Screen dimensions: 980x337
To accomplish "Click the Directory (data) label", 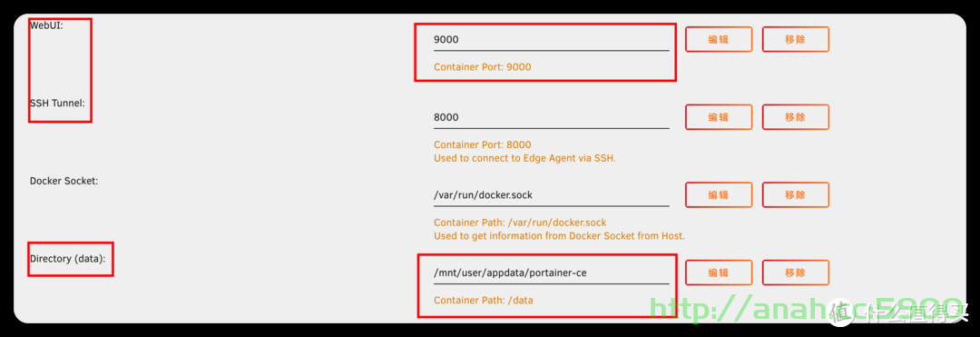I will 67,258.
